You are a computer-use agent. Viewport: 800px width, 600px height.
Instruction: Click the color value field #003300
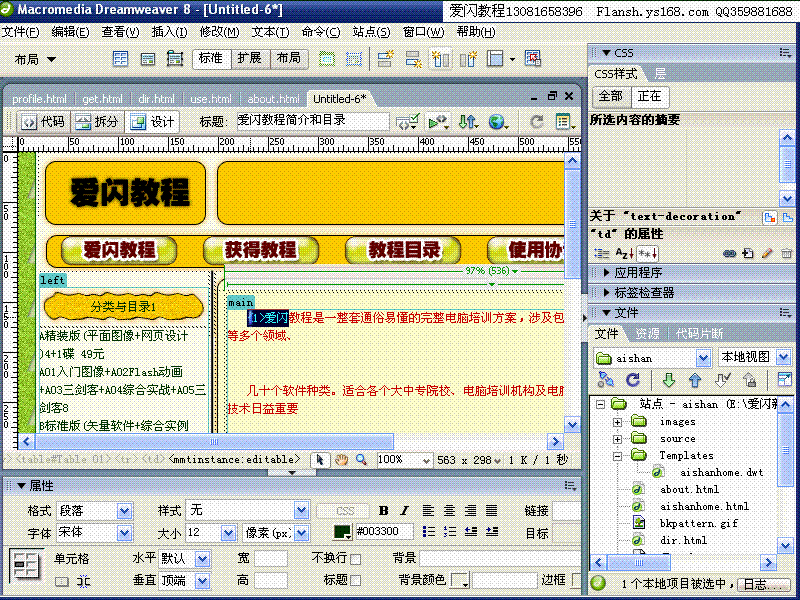pos(384,532)
